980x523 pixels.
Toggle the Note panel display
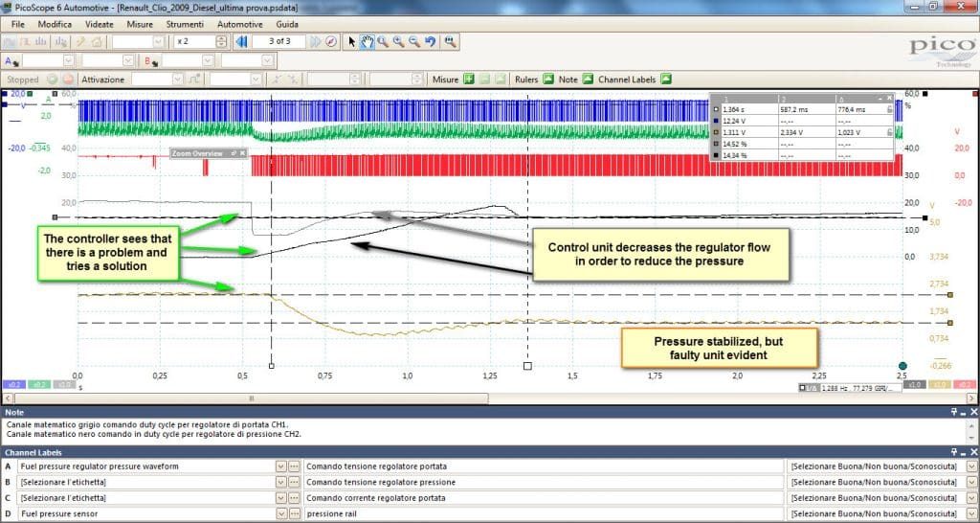588,80
